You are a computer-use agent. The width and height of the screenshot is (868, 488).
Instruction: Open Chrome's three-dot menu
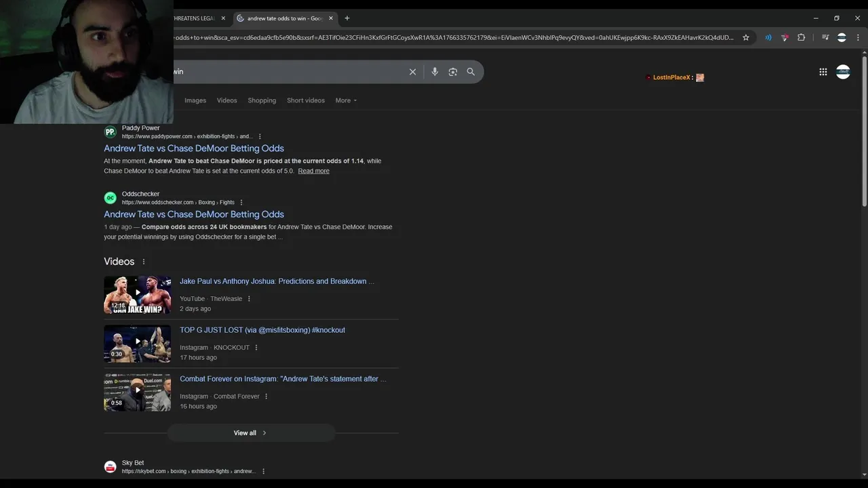point(858,38)
